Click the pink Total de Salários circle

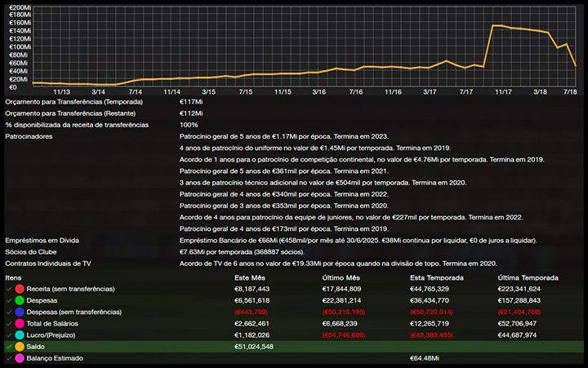(x=20, y=323)
